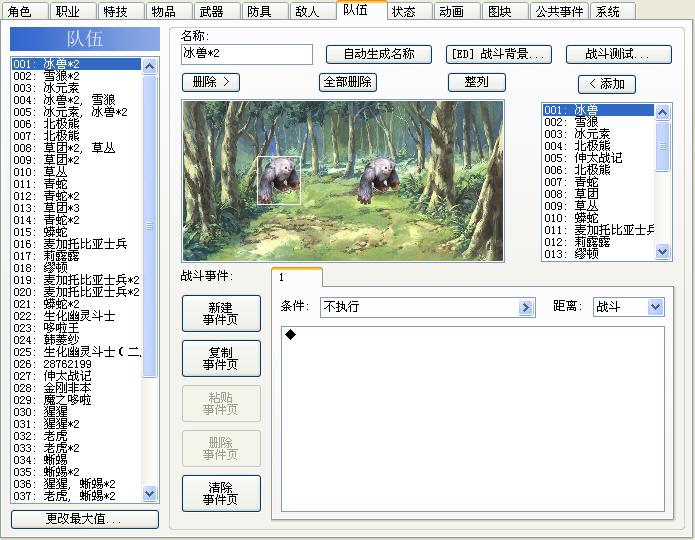Click 新建事件页 button
Image resolution: width=695 pixels, height=540 pixels.
[x=221, y=313]
